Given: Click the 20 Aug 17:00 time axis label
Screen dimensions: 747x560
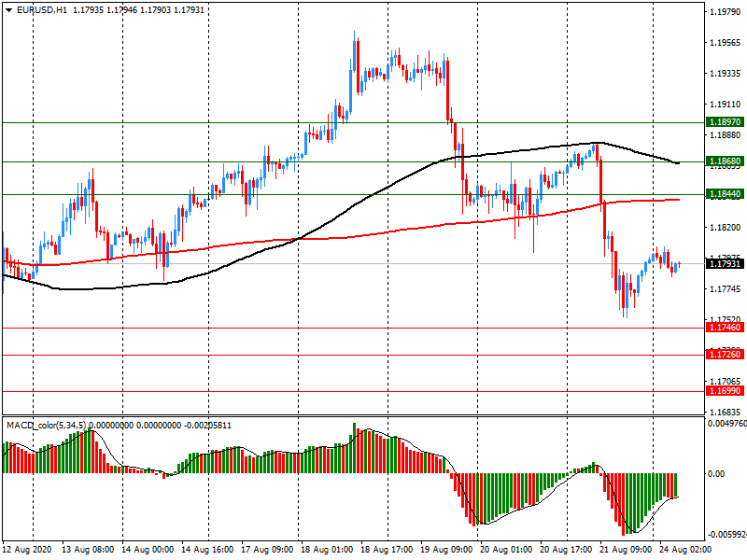Looking at the screenshot, I should click(x=566, y=550).
